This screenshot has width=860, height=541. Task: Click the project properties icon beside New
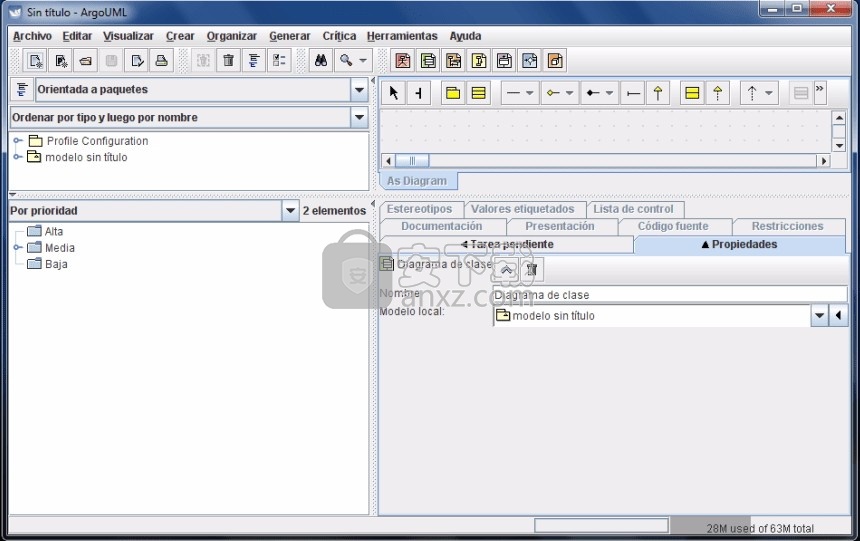(x=61, y=60)
